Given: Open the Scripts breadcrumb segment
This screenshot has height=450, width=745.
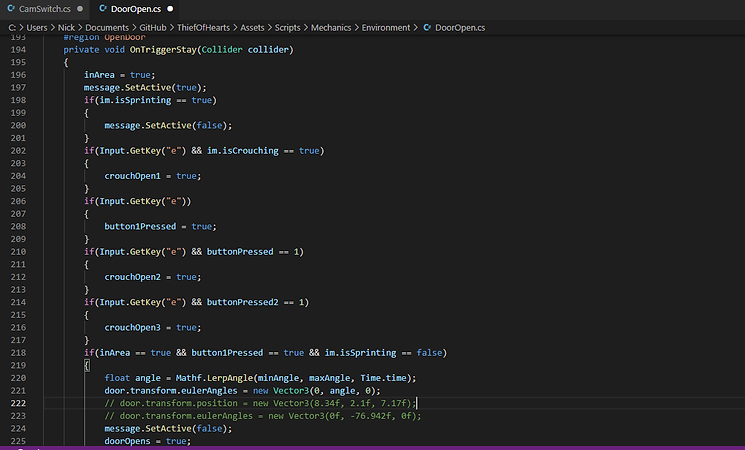Looking at the screenshot, I should (287, 28).
